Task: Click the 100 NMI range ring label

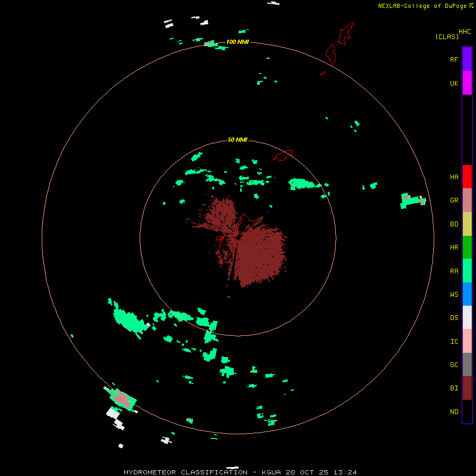Action: point(237,42)
